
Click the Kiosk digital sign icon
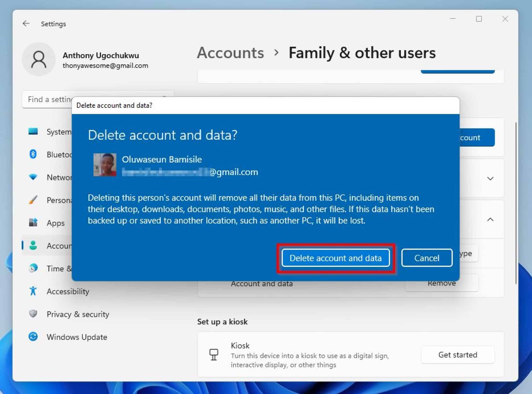[214, 355]
